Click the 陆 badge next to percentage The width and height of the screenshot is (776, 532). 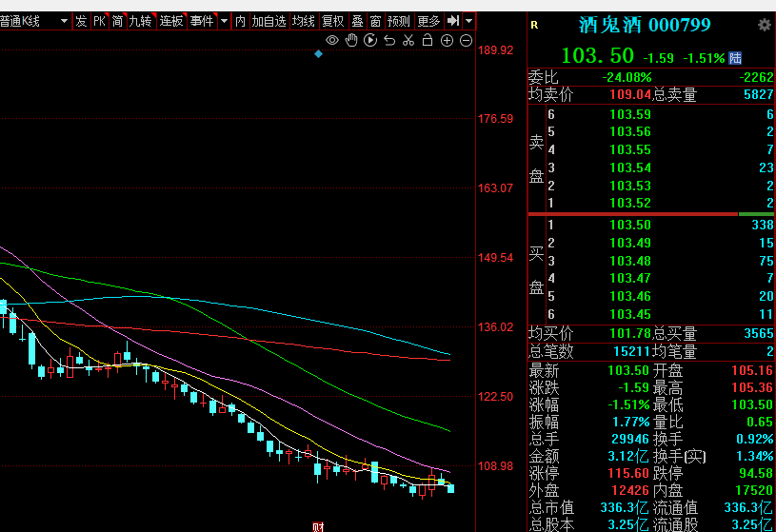735,58
